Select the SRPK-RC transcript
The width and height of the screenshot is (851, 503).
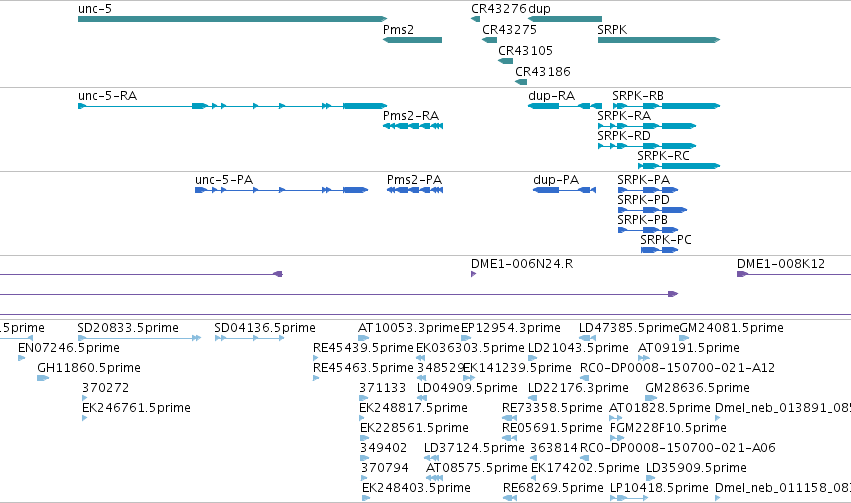click(x=679, y=166)
